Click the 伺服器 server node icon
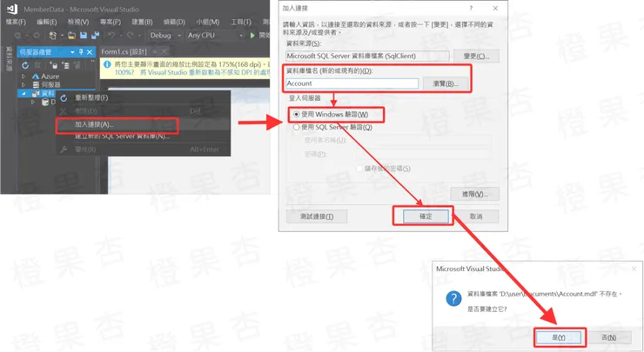 pyautogui.click(x=37, y=84)
